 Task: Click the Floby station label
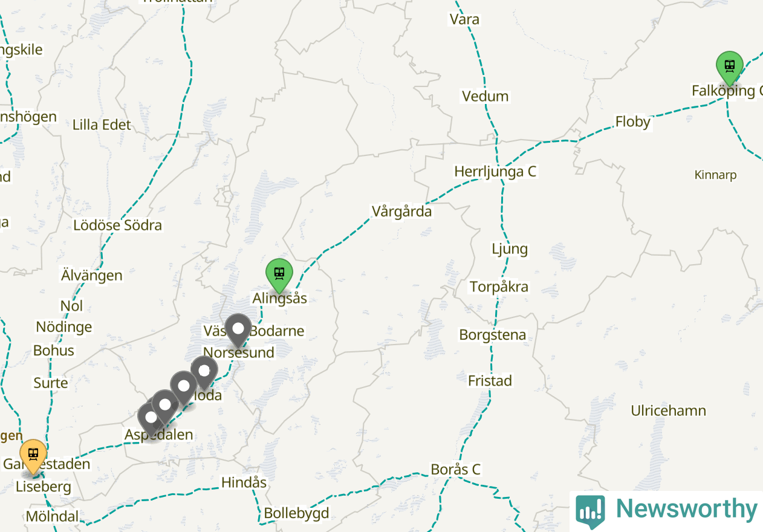pyautogui.click(x=633, y=122)
